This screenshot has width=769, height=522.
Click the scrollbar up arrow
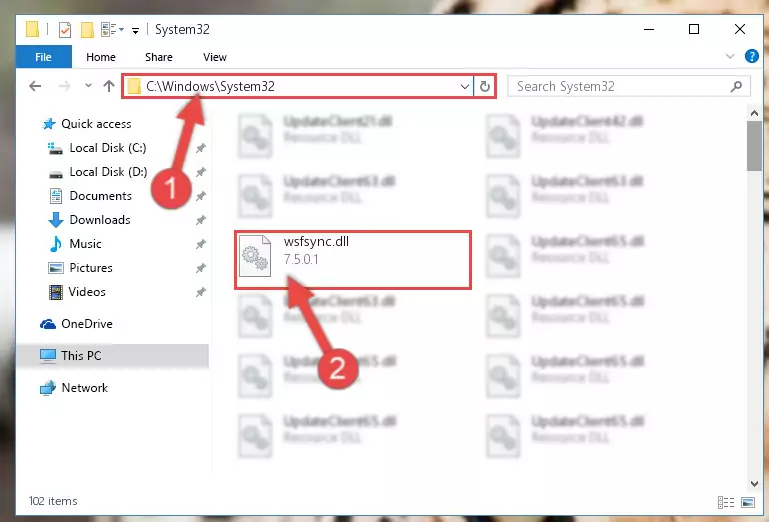pos(754,113)
